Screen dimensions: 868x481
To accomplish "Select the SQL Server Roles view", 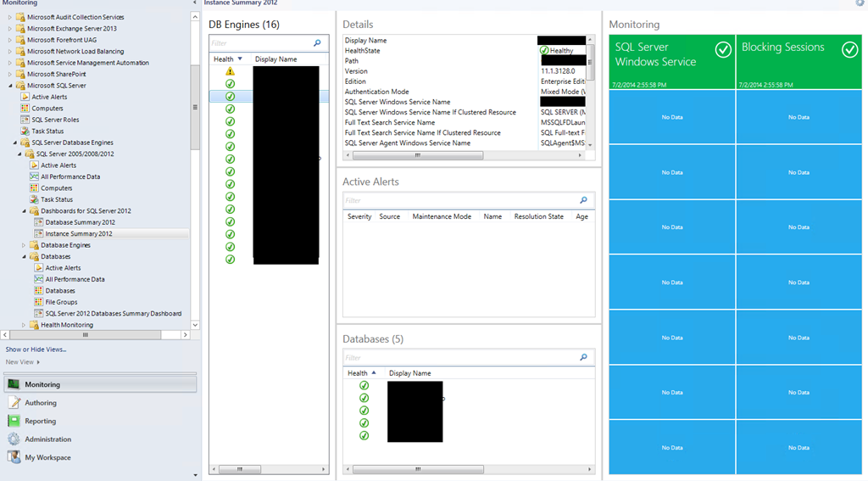I will (55, 120).
